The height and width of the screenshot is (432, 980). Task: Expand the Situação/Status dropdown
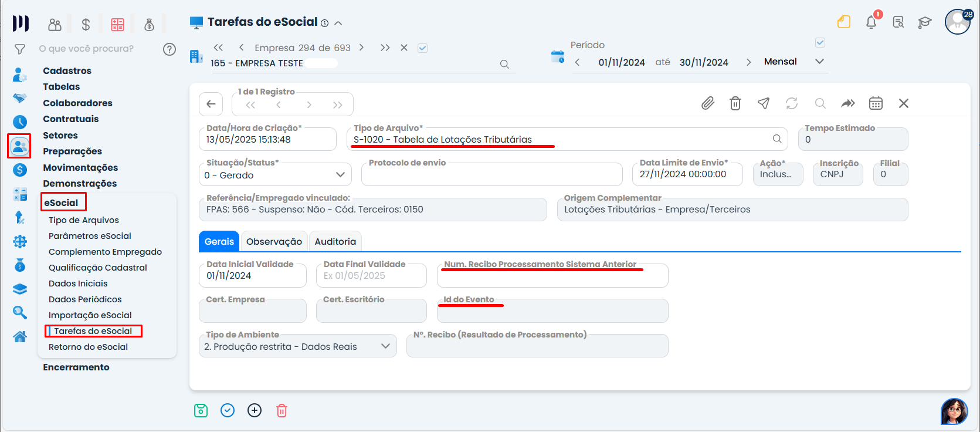point(340,175)
